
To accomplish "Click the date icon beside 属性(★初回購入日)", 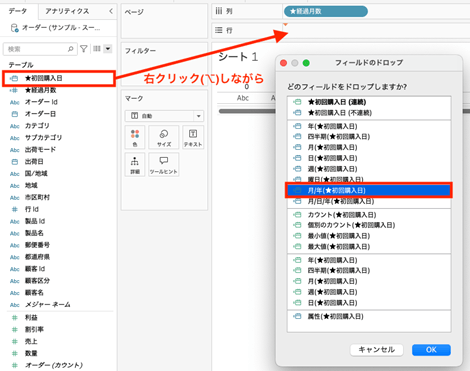I will [x=297, y=316].
